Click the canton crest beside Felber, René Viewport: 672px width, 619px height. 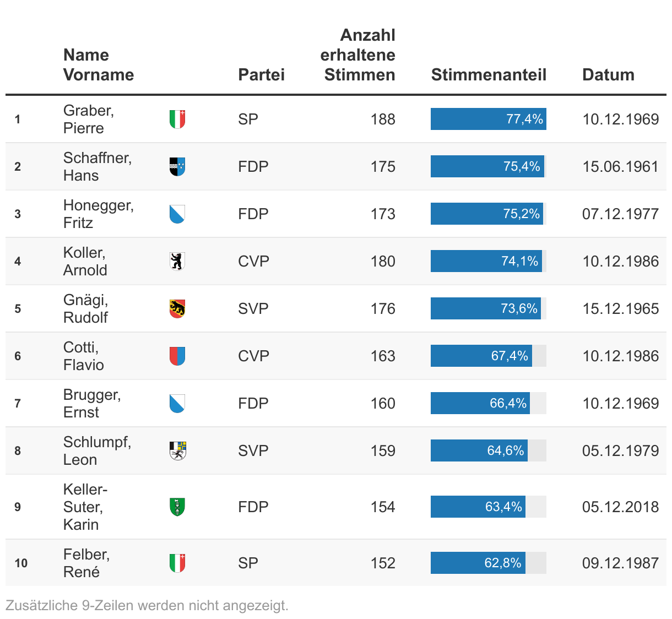pos(177,563)
